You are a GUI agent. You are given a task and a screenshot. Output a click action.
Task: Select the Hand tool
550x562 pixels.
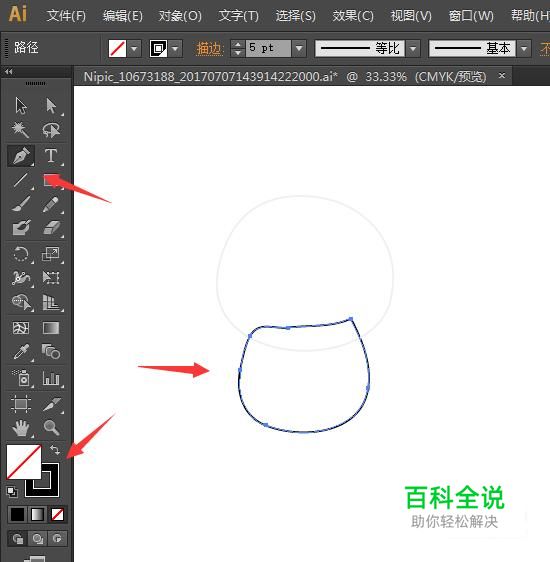pos(21,427)
